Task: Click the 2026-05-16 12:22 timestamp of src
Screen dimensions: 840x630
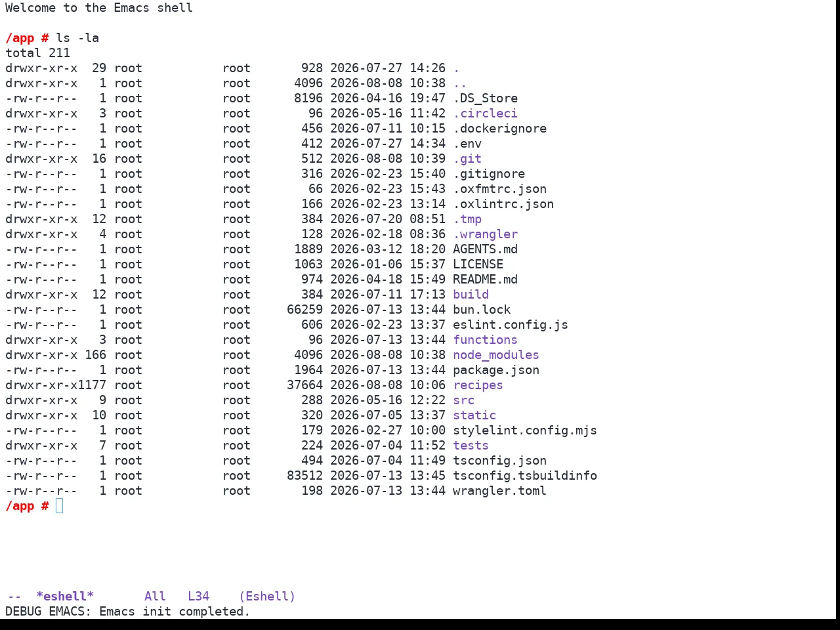Action: tap(388, 400)
